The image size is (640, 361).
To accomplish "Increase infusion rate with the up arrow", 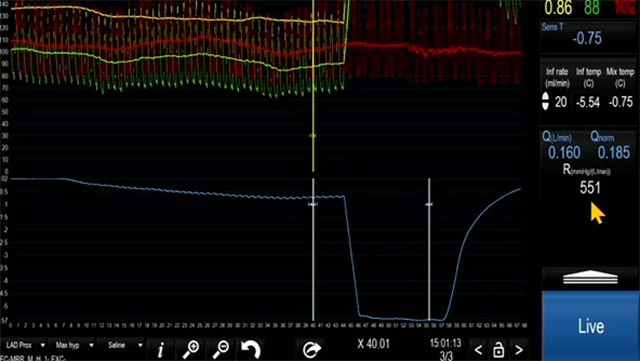I will (545, 97).
